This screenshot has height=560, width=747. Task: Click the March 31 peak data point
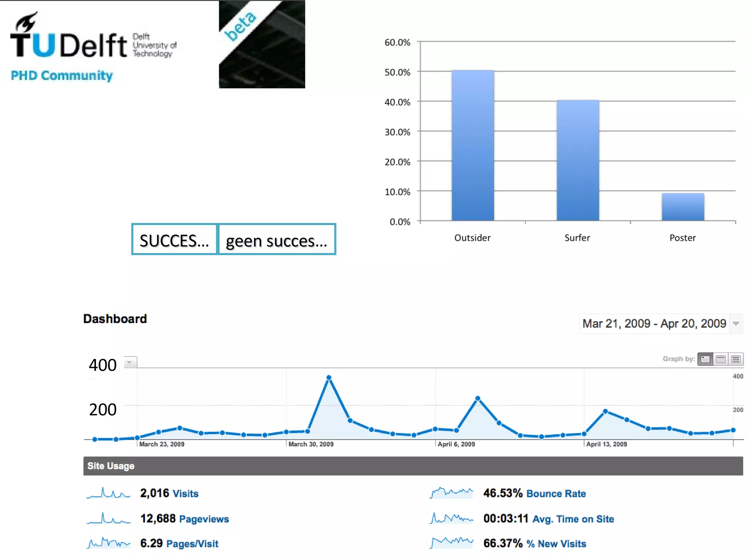329,378
